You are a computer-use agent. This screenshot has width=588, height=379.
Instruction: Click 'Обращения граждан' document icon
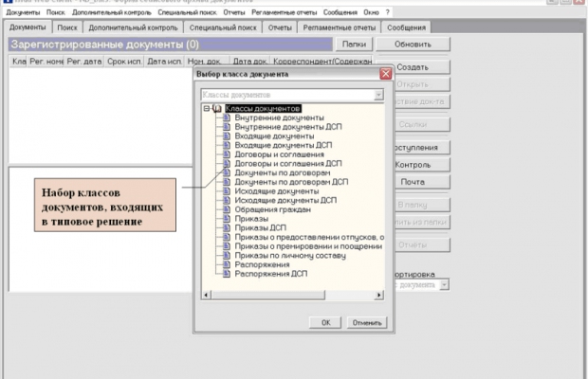[x=228, y=208]
